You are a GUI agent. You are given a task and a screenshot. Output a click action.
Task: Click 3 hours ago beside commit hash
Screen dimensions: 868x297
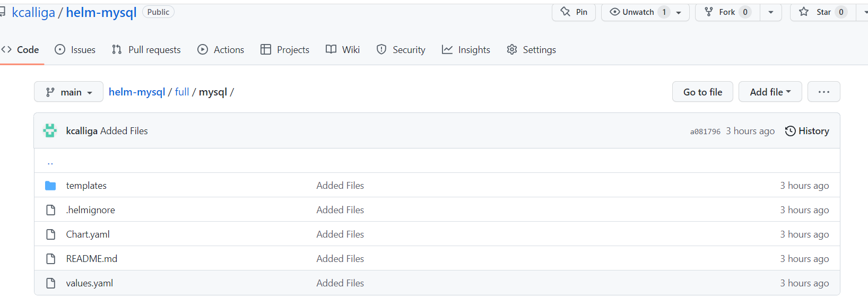point(750,130)
